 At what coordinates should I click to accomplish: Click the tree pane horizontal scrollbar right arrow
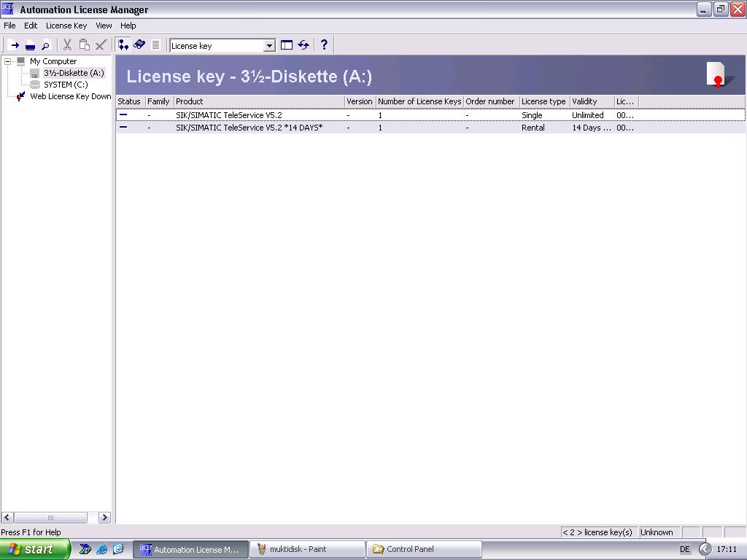pyautogui.click(x=104, y=518)
